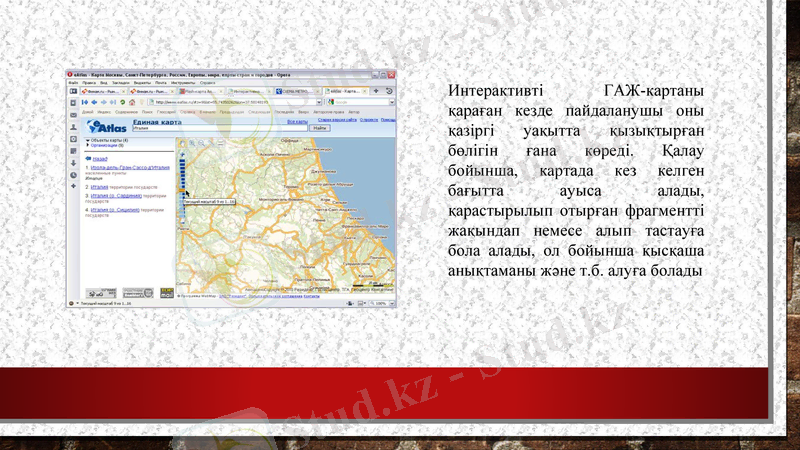
Task: Click the browser Back arrow button
Action: (94, 102)
